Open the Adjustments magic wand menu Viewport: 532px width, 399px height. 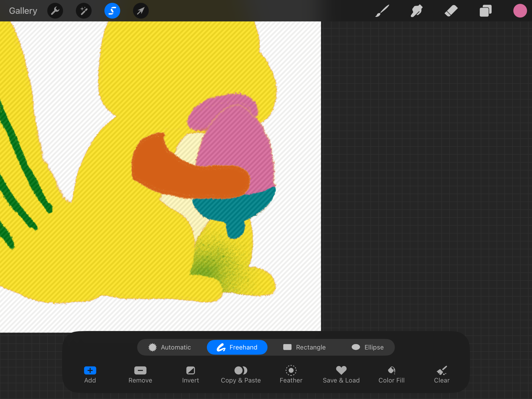pyautogui.click(x=84, y=11)
